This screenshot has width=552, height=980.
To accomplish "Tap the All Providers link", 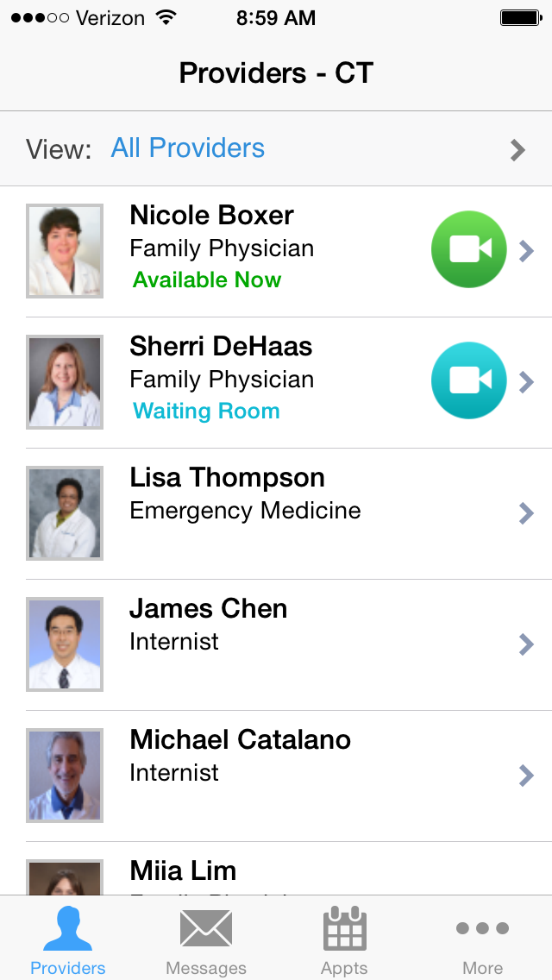I will 188,148.
